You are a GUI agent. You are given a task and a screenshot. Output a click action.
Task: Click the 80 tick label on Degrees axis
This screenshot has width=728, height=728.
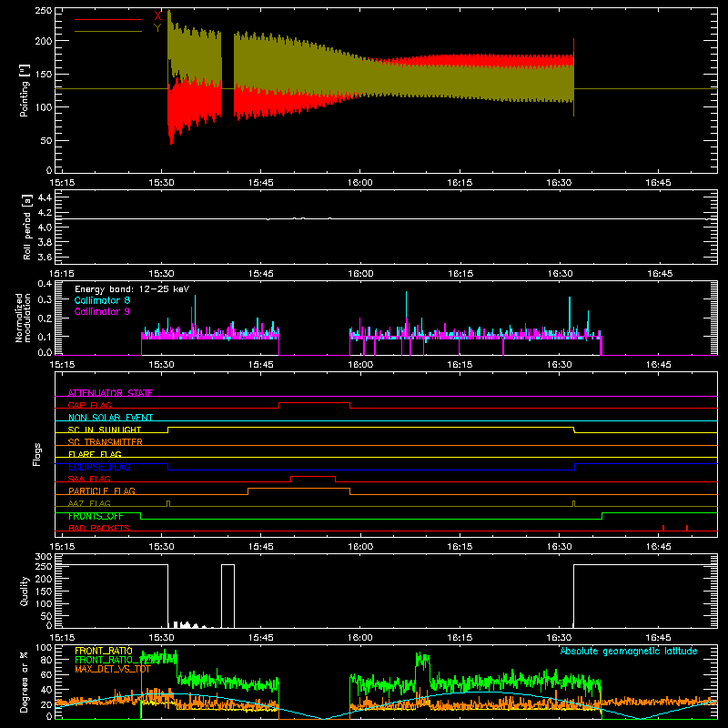tap(46, 659)
